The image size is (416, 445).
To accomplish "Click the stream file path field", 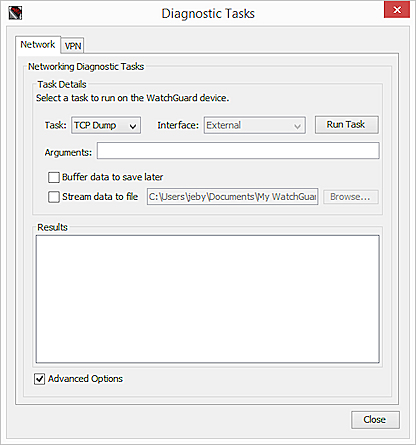I will (232, 197).
